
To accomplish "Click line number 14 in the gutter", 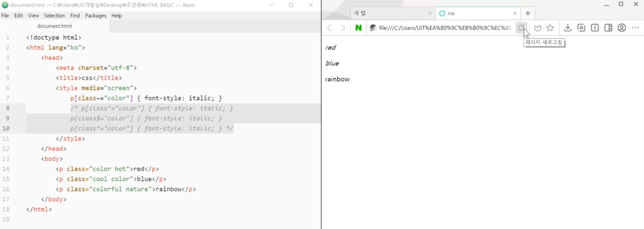I will (6, 169).
